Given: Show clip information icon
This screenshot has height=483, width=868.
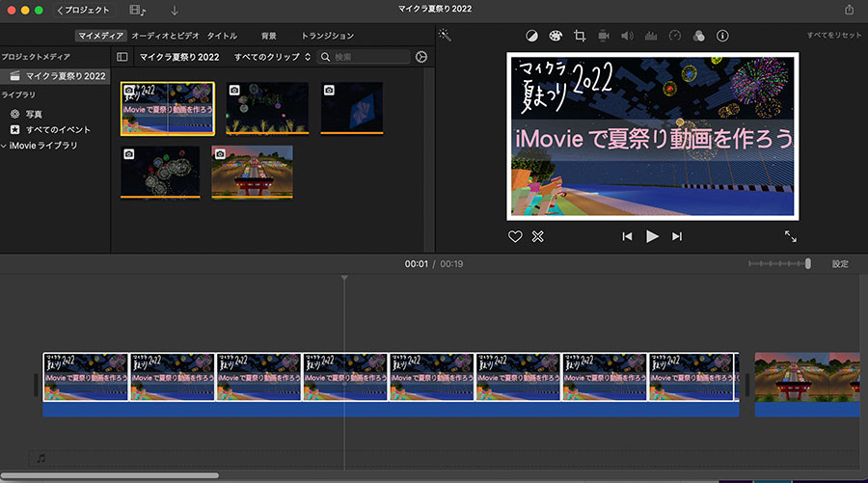Looking at the screenshot, I should tap(722, 36).
